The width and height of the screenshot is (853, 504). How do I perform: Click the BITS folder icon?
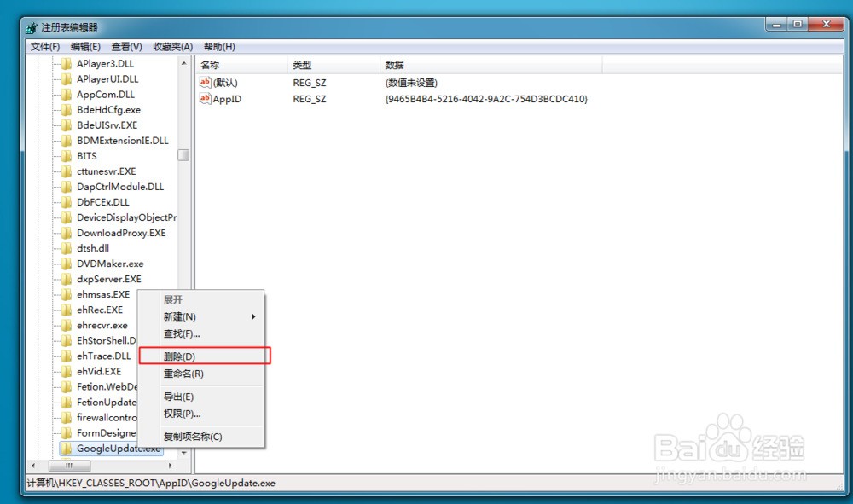point(67,156)
